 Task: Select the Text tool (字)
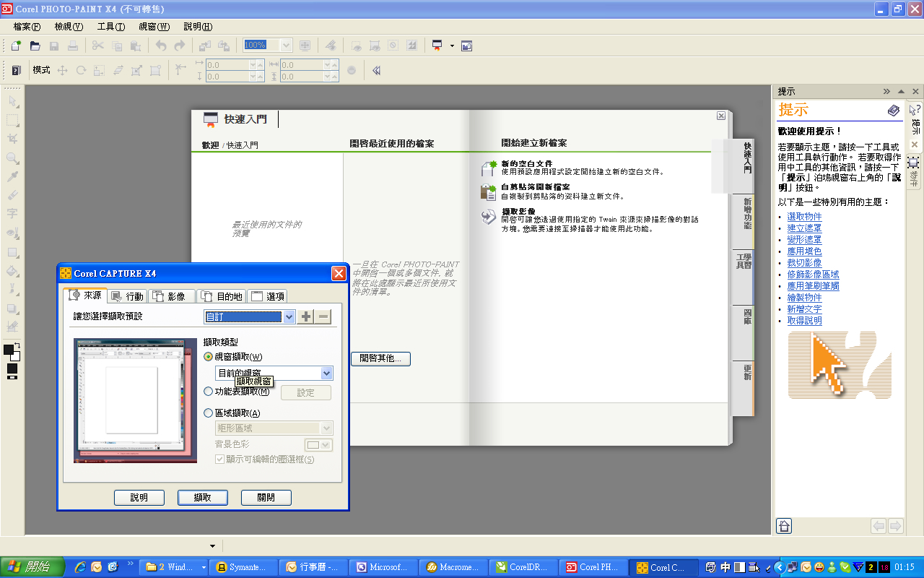click(12, 214)
